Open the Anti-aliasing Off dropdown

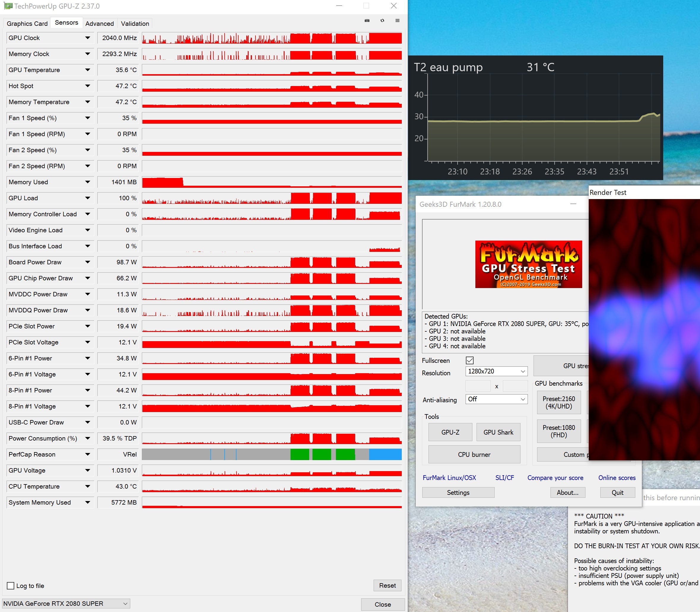pyautogui.click(x=496, y=399)
